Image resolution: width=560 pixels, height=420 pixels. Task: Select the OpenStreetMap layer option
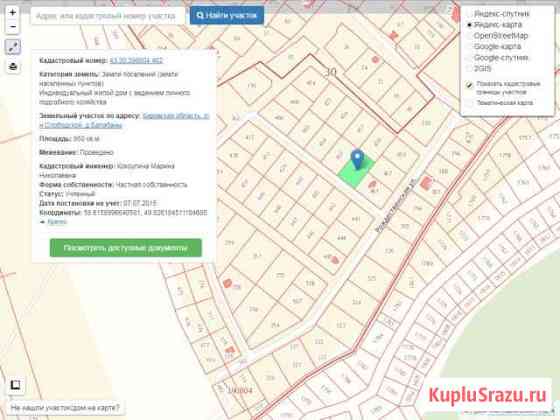[x=498, y=36]
